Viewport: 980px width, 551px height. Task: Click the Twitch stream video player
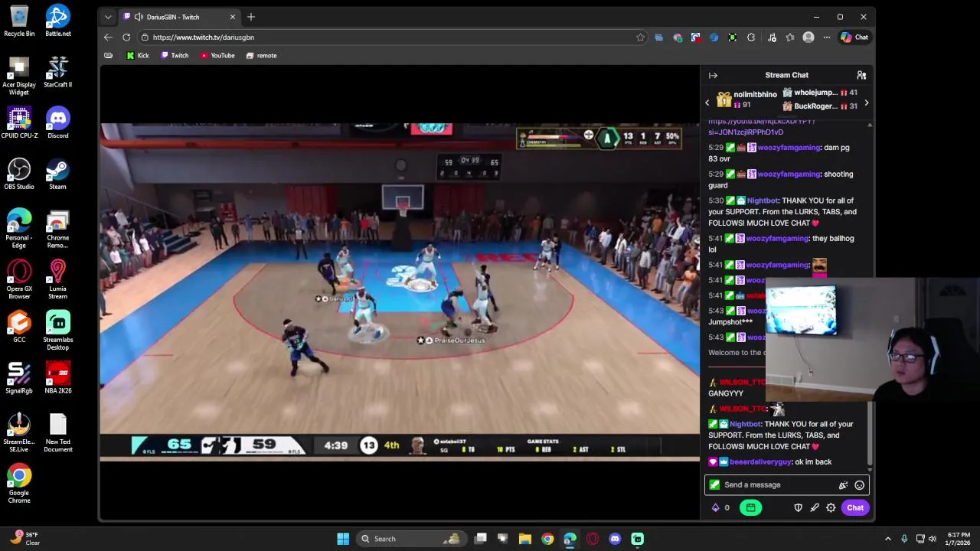point(399,292)
